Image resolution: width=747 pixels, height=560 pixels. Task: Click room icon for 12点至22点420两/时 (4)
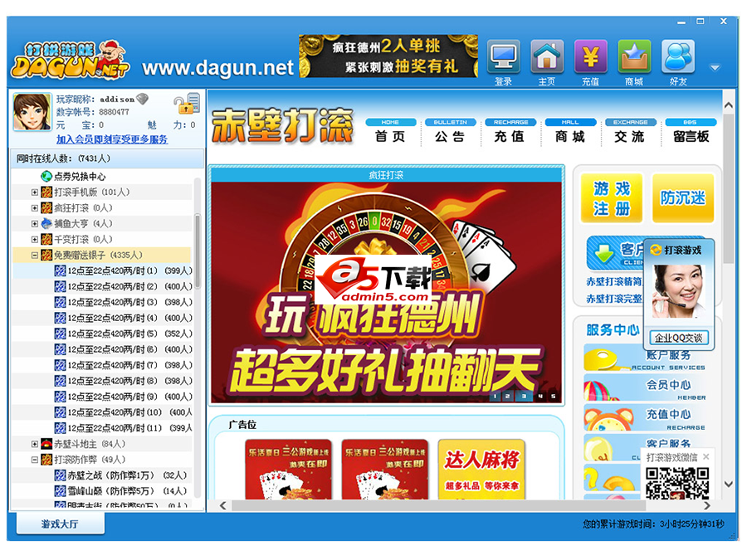point(60,318)
